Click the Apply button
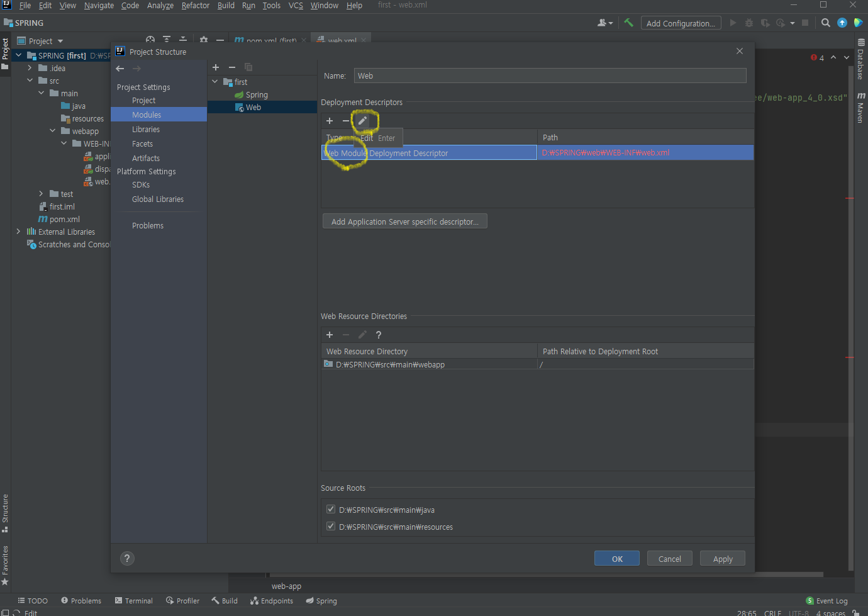 pyautogui.click(x=723, y=559)
